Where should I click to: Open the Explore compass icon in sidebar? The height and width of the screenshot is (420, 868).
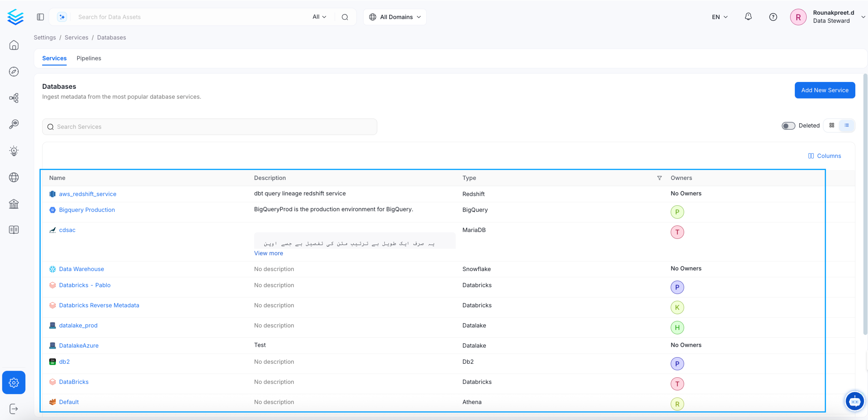click(14, 71)
